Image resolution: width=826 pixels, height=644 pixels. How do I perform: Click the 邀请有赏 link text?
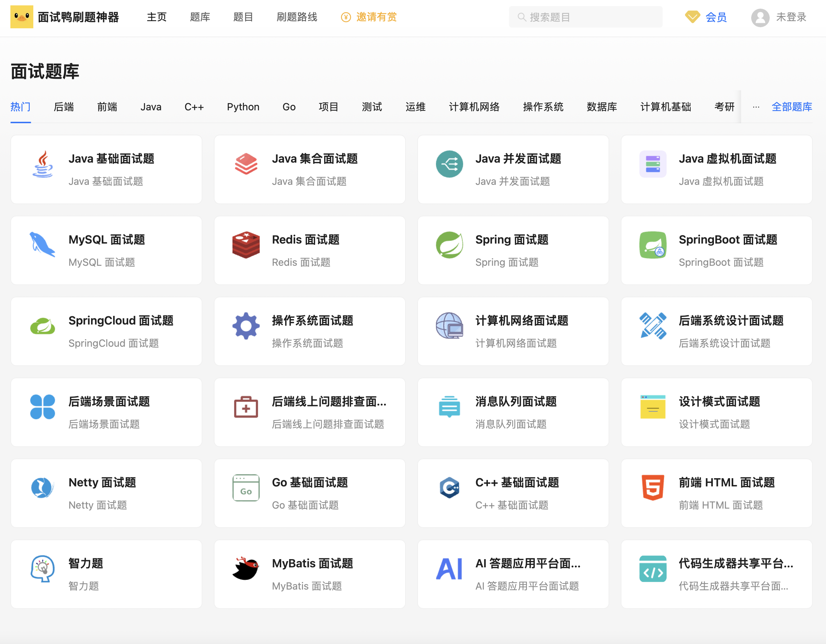(376, 17)
